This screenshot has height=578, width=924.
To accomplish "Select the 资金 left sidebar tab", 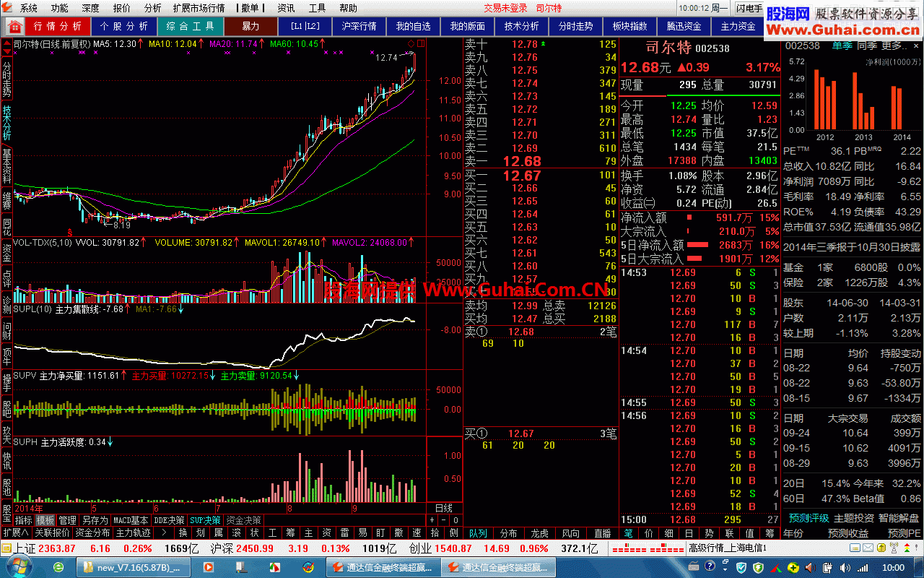I will [x=6, y=251].
